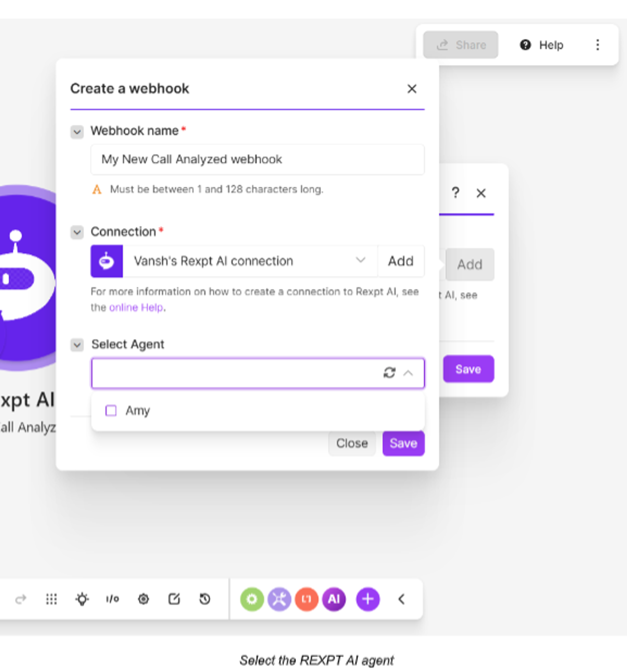This screenshot has height=672, width=627.
Task: Click Add in the background panel
Action: coord(470,264)
